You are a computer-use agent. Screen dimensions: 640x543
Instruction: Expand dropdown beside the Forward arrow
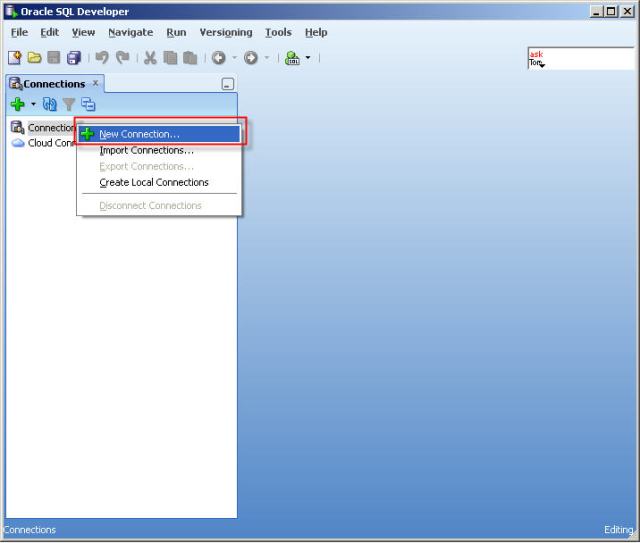click(267, 58)
